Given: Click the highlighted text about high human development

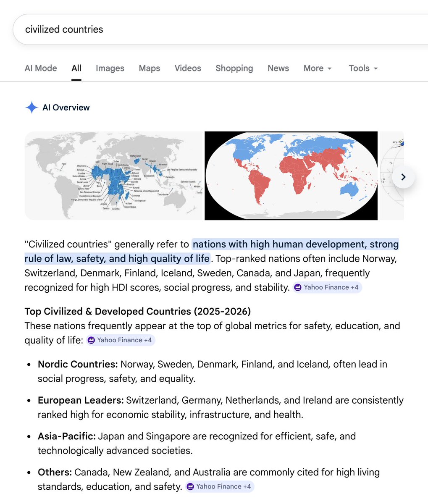Looking at the screenshot, I should (212, 251).
